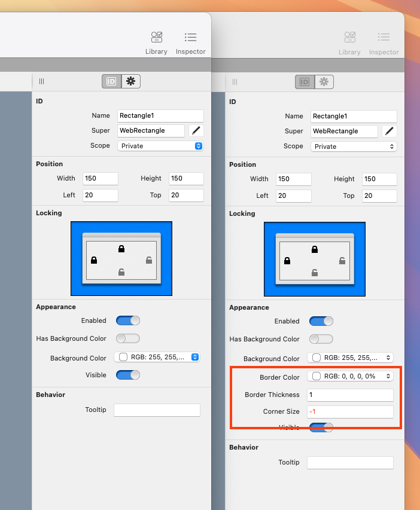Click Height field in right inspector
The height and width of the screenshot is (510, 420).
(x=379, y=179)
